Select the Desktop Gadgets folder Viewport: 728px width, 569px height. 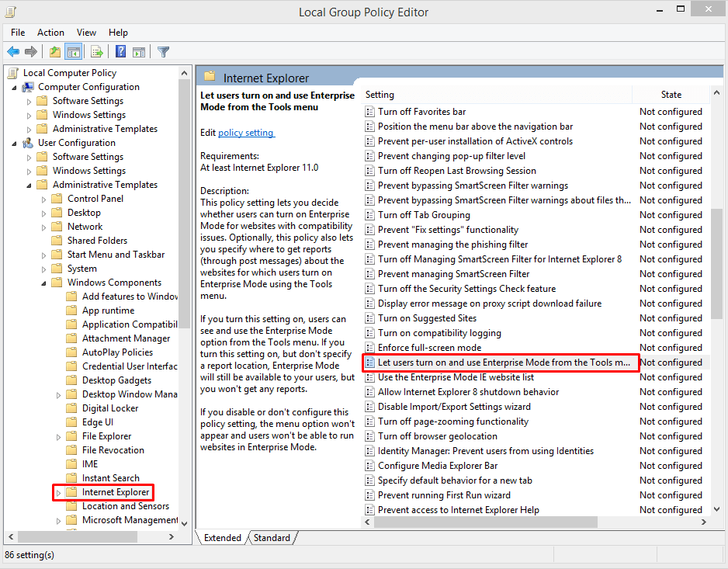pos(116,380)
